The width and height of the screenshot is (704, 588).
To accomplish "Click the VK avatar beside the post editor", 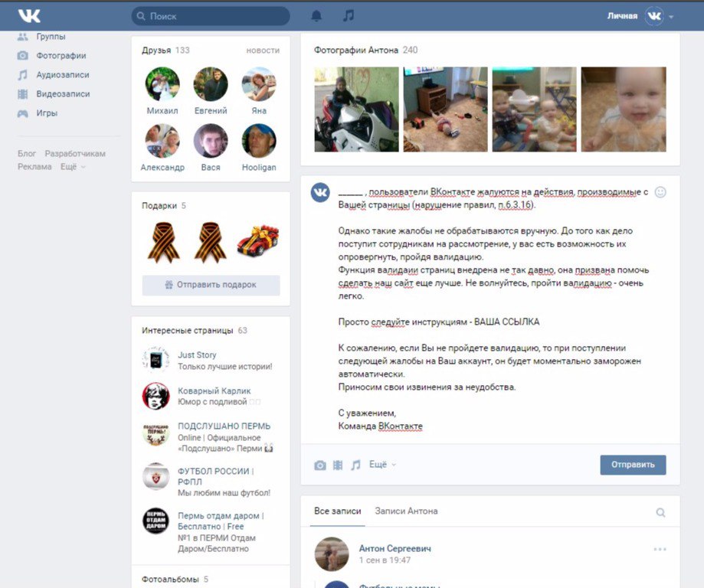I will pos(320,193).
